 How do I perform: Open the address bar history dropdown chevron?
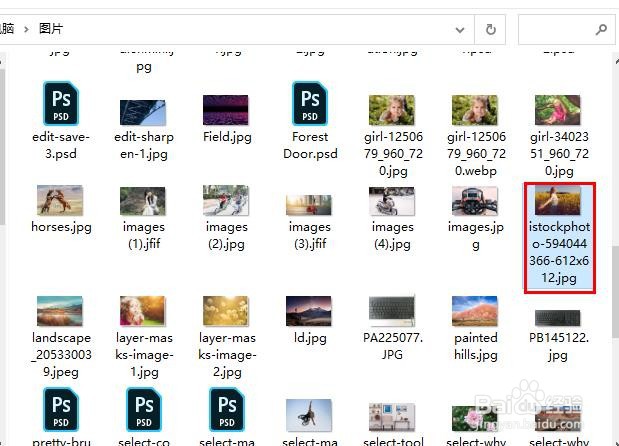point(460,30)
